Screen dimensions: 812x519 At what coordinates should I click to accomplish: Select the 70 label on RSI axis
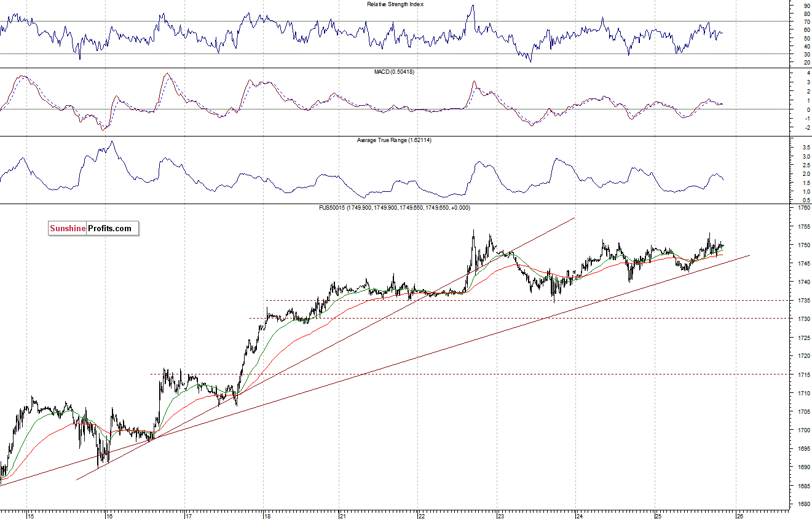pos(806,22)
